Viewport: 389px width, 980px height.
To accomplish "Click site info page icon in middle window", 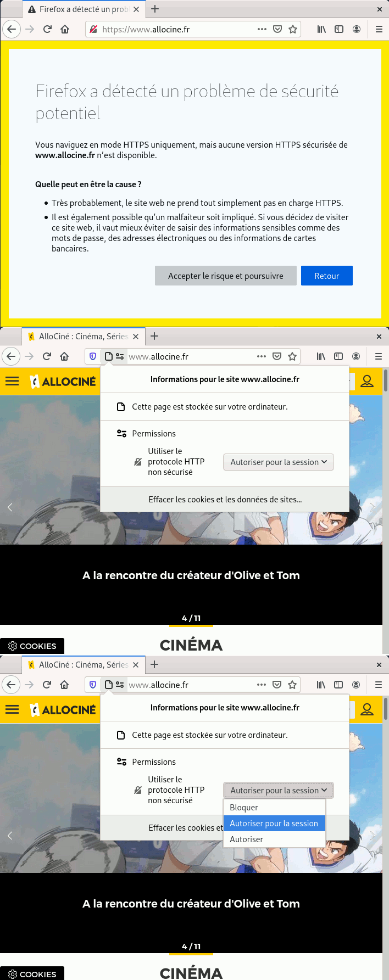I will (x=109, y=356).
